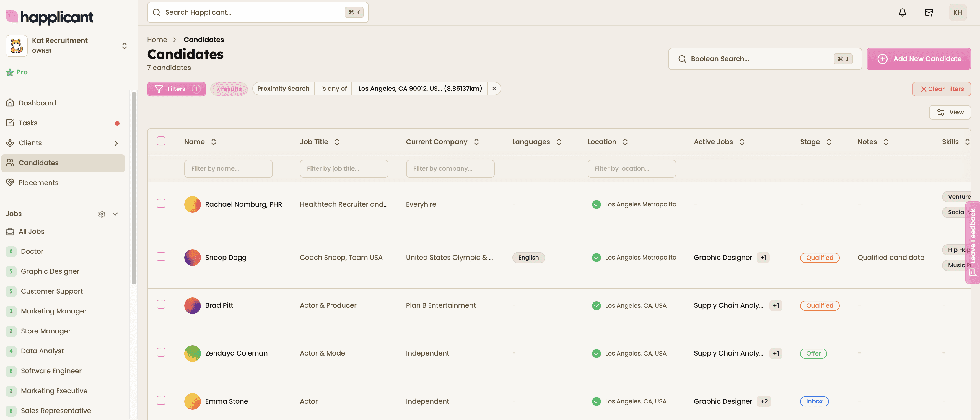Viewport: 980px width, 420px height.
Task: Click the Add New Candidate button
Action: click(918, 59)
